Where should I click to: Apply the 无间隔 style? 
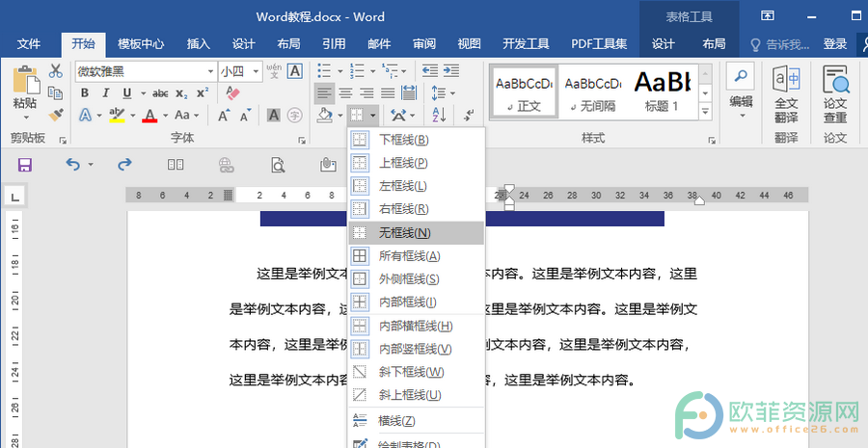click(x=593, y=92)
